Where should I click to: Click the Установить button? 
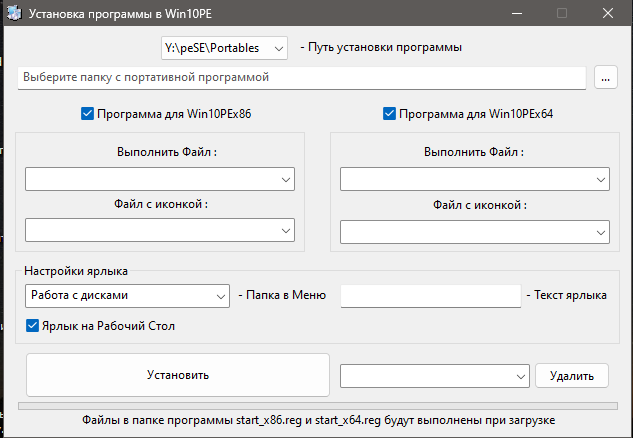click(x=178, y=375)
